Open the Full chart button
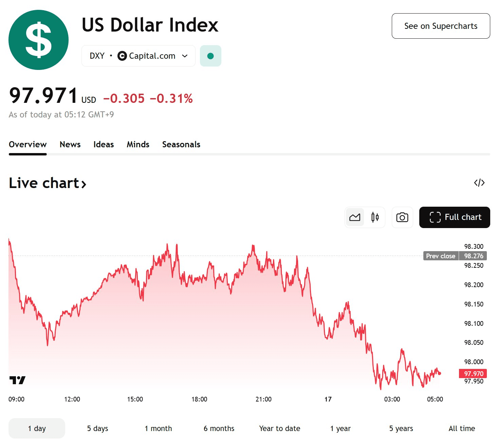The width and height of the screenshot is (496, 448). coord(455,217)
